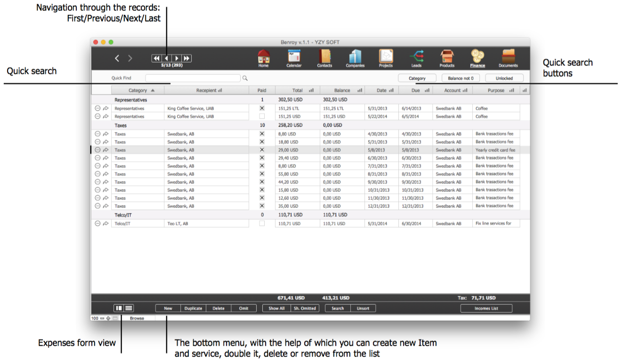Viewport: 623px width, 364px height.
Task: Open the Companies module icon
Action: coord(355,57)
